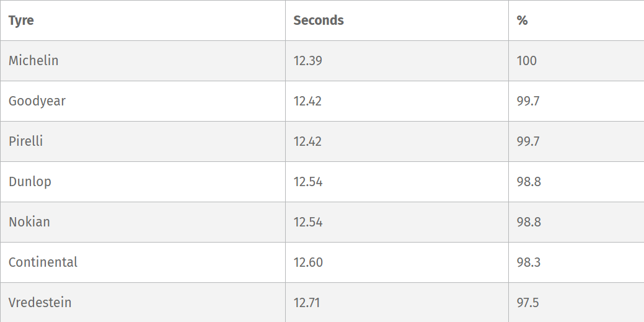The height and width of the screenshot is (322, 644).
Task: Click the Pirelli tyre cell
Action: tap(26, 141)
